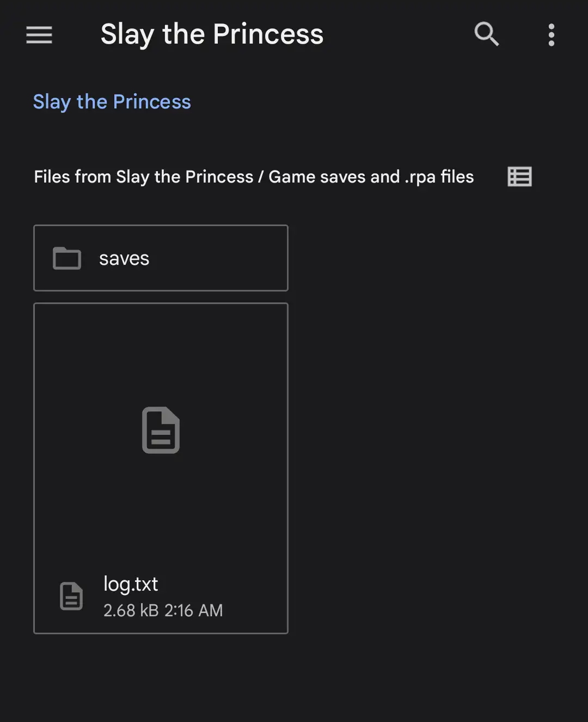Open the hamburger navigation menu
This screenshot has height=722, width=588.
coord(39,35)
